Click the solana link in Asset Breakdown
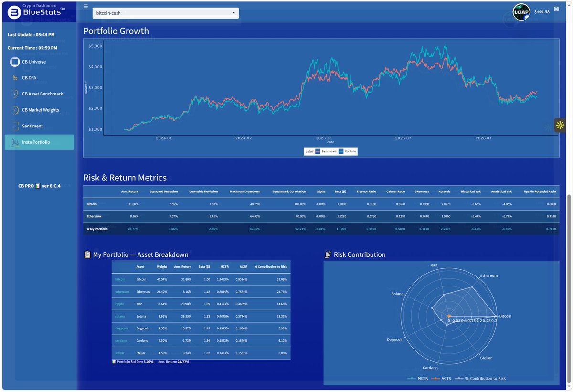The width and height of the screenshot is (573, 392). 120,316
